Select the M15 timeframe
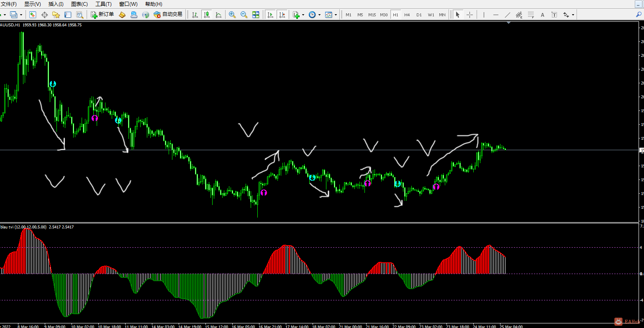 pyautogui.click(x=372, y=15)
